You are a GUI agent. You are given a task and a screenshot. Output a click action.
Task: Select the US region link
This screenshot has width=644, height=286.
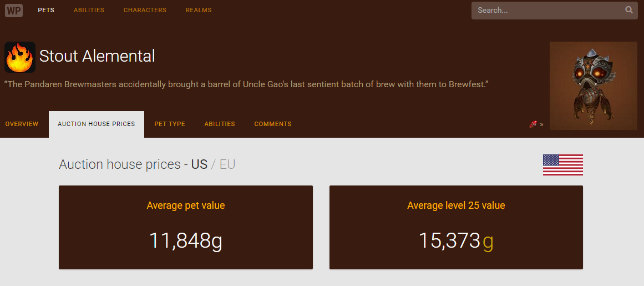(199, 164)
